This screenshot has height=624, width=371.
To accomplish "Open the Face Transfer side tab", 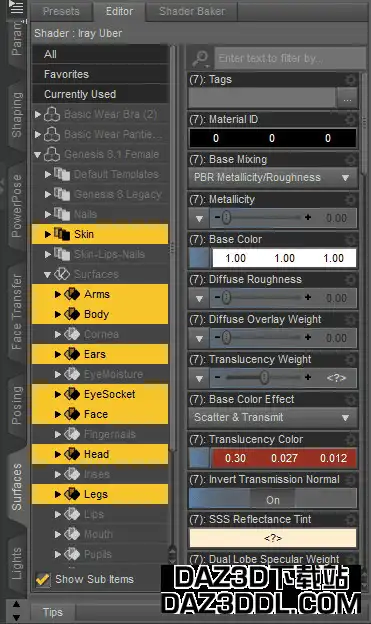I will tap(17, 312).
